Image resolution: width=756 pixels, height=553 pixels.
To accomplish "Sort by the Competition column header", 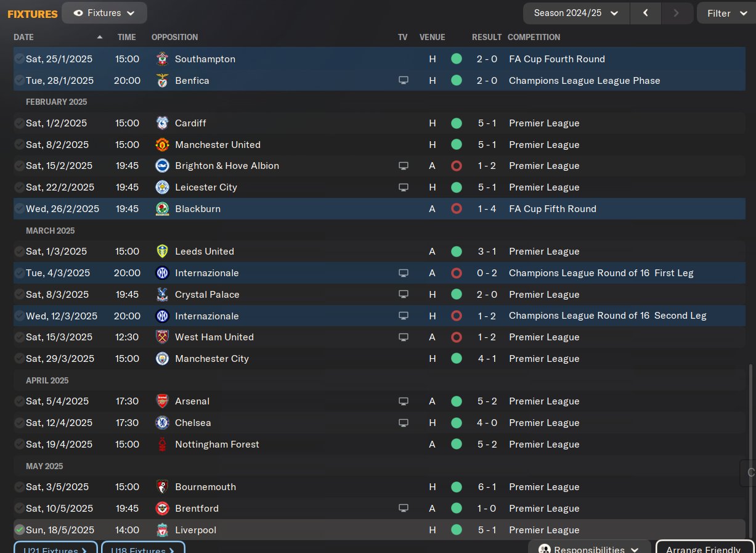I will pos(534,37).
